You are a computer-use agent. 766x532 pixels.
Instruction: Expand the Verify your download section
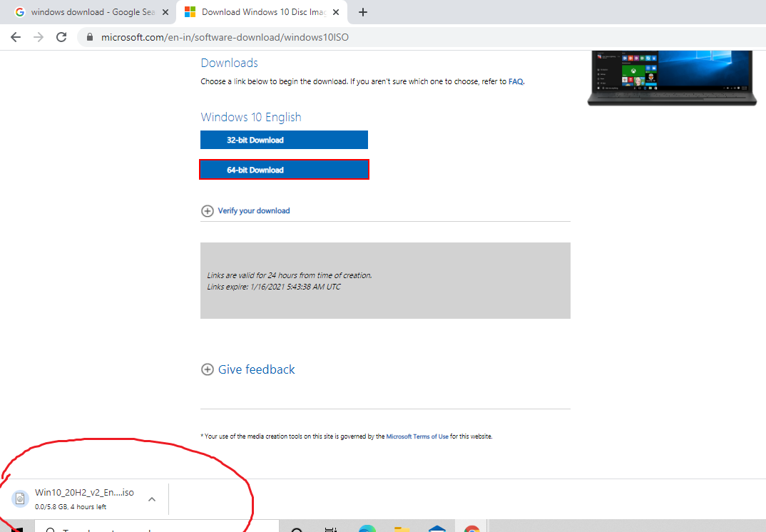pyautogui.click(x=246, y=210)
